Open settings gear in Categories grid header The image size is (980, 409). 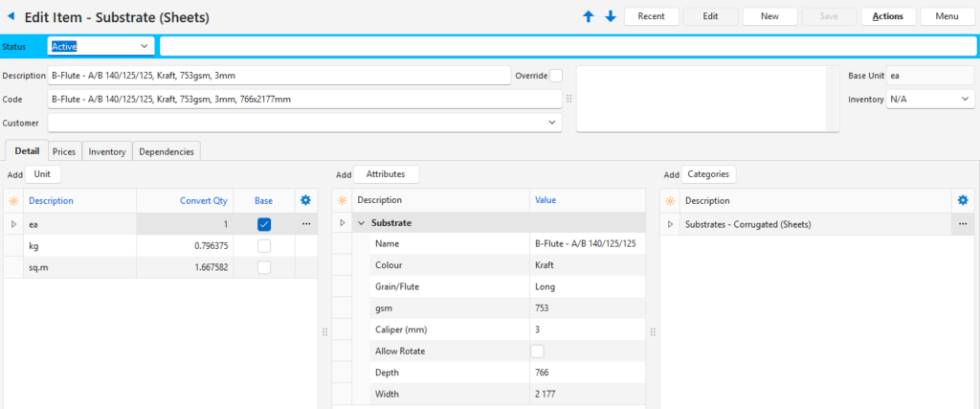963,200
